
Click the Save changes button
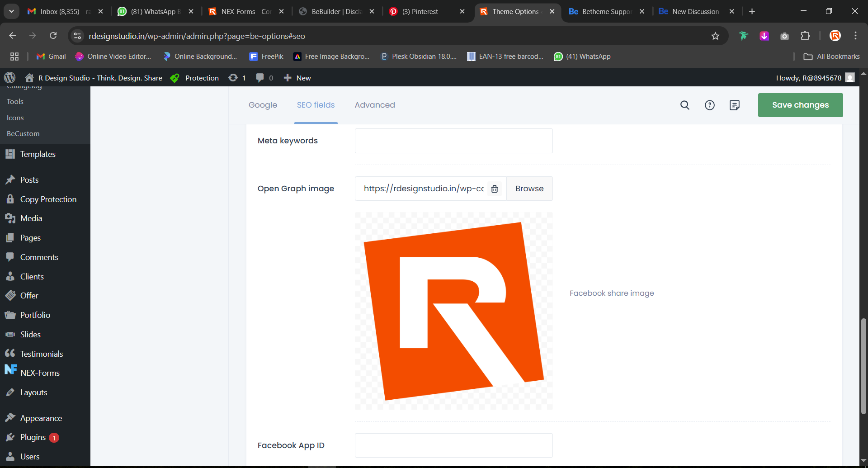[x=800, y=105]
